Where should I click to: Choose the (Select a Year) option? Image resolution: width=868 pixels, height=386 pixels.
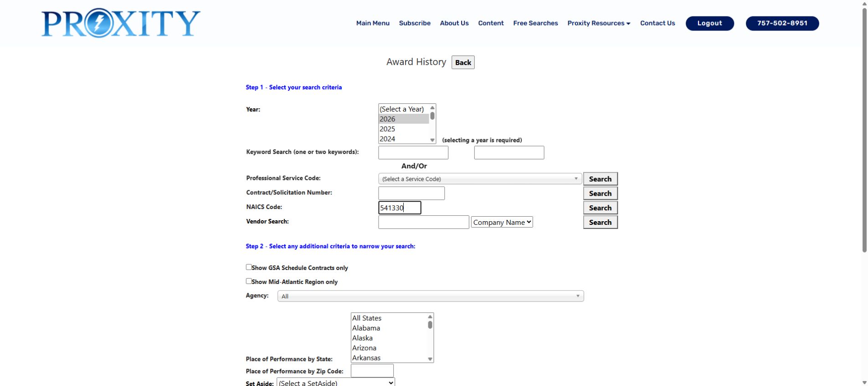(404, 109)
